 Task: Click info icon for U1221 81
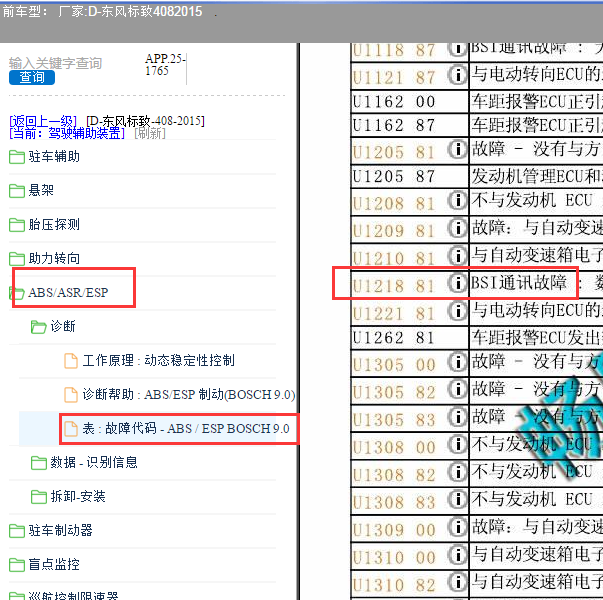coord(457,310)
